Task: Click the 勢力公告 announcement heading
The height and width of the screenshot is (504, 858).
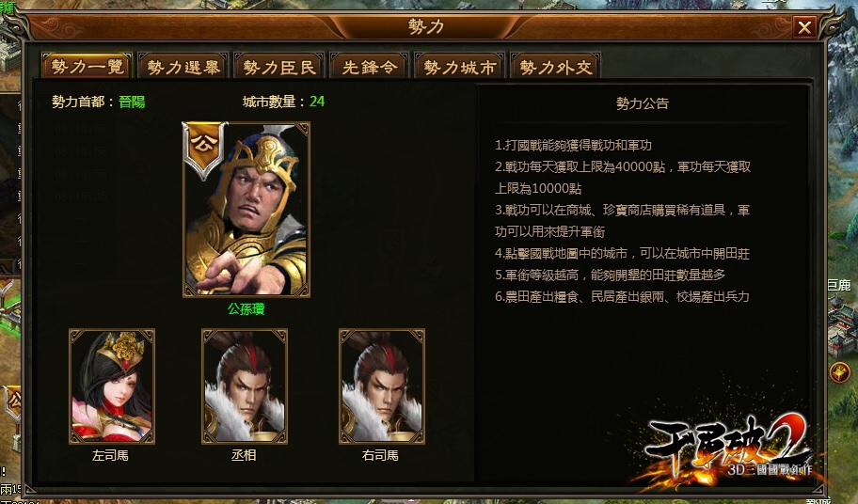Action: pyautogui.click(x=643, y=103)
